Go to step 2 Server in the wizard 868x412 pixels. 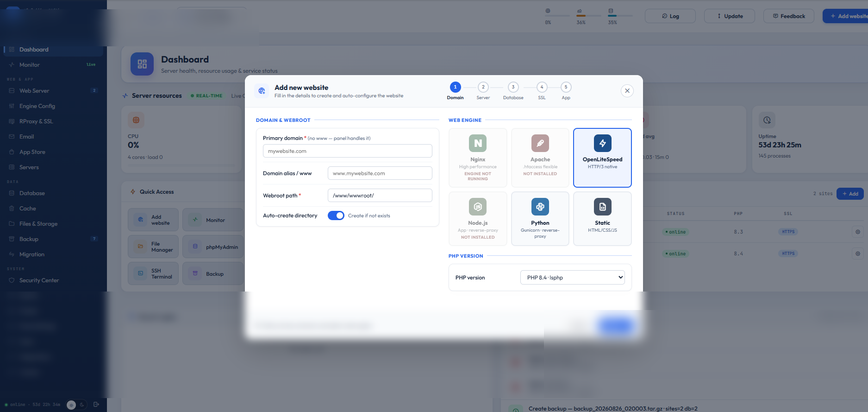[483, 91]
